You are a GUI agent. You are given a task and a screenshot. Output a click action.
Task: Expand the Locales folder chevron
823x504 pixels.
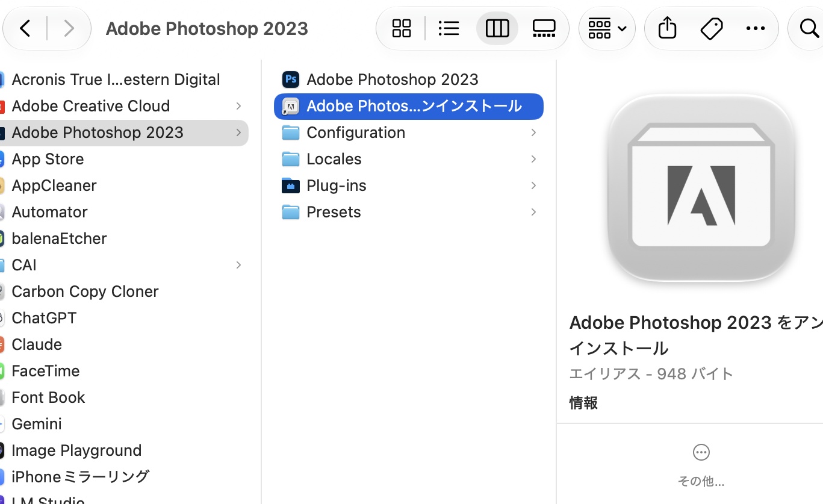point(533,159)
